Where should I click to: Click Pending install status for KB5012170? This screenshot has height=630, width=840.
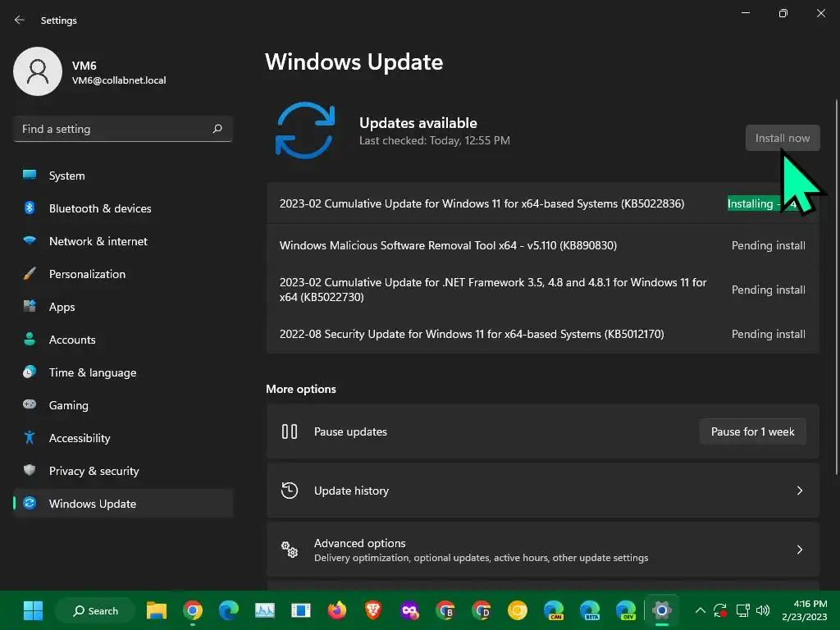pyautogui.click(x=768, y=334)
